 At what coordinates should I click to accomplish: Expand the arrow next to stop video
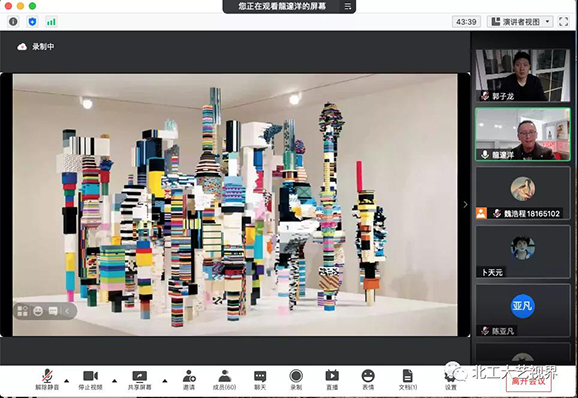click(114, 380)
